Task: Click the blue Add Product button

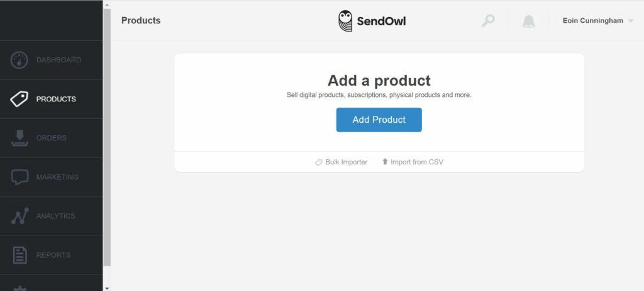Action: [379, 120]
